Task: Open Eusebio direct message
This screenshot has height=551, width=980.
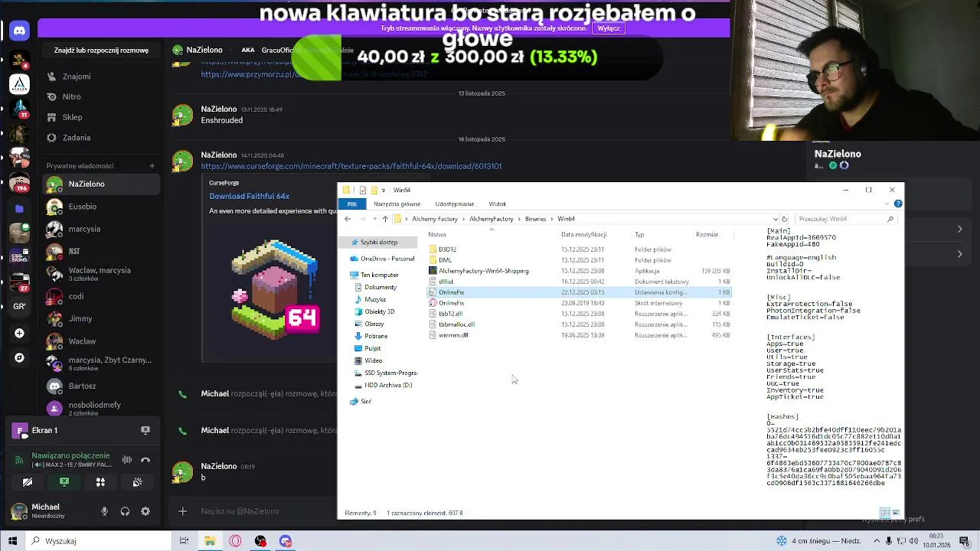Action: tap(101, 207)
